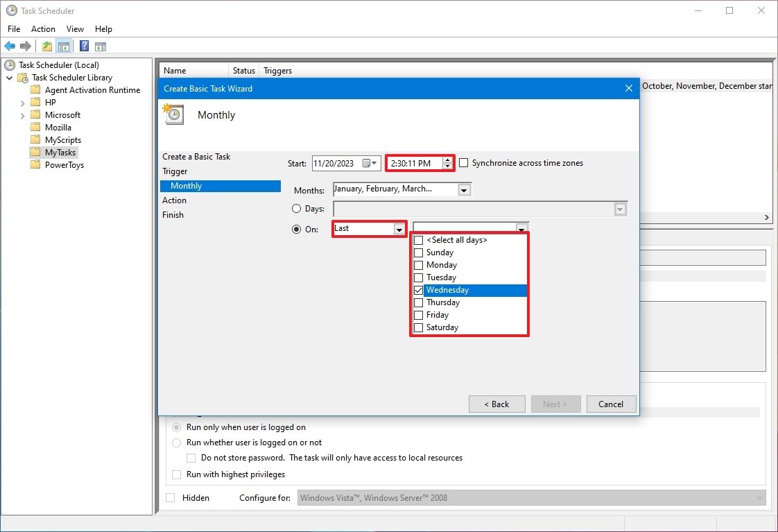
Task: Open the View menu
Action: (x=75, y=29)
